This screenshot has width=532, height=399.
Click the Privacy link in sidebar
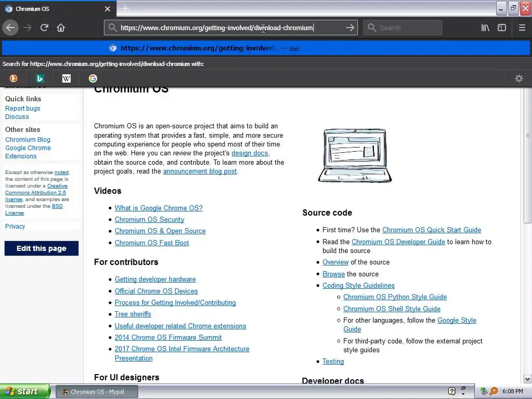(x=15, y=227)
